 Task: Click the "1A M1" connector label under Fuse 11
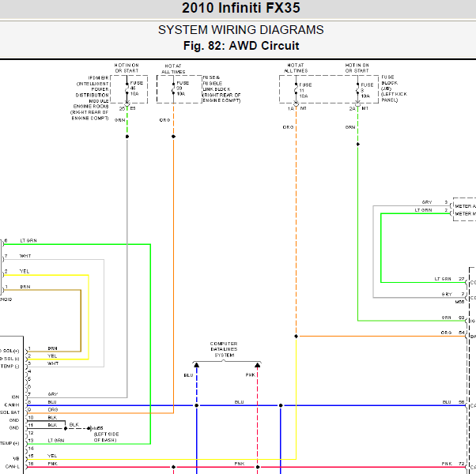click(297, 108)
